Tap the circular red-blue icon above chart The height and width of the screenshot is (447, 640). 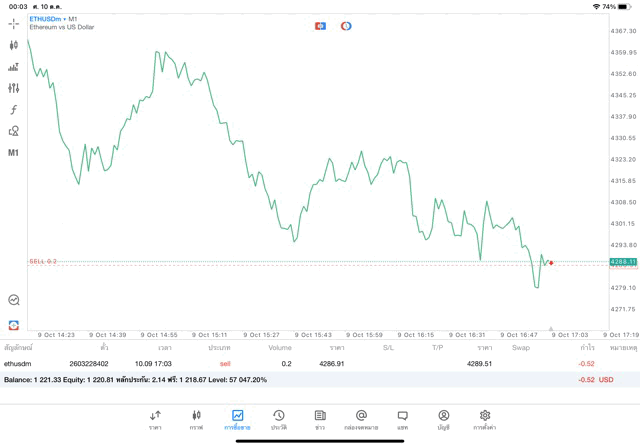[346, 26]
